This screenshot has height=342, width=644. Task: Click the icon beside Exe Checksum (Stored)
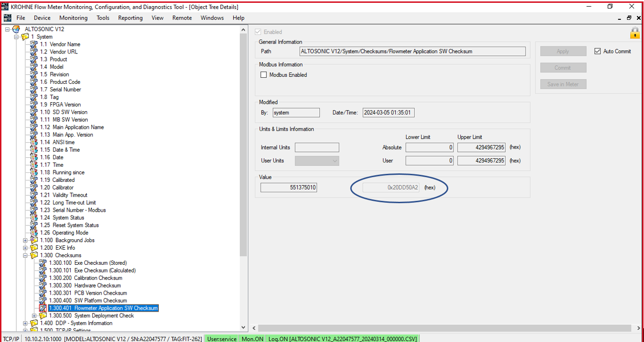tap(43, 263)
